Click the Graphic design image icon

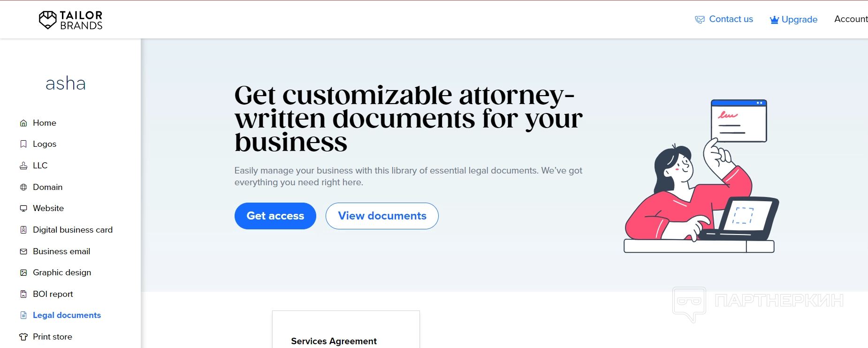point(23,272)
